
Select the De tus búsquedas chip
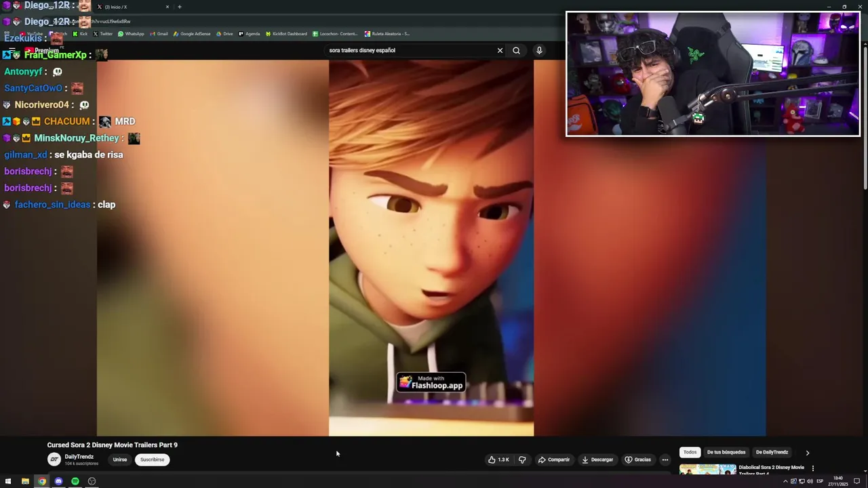[726, 452]
